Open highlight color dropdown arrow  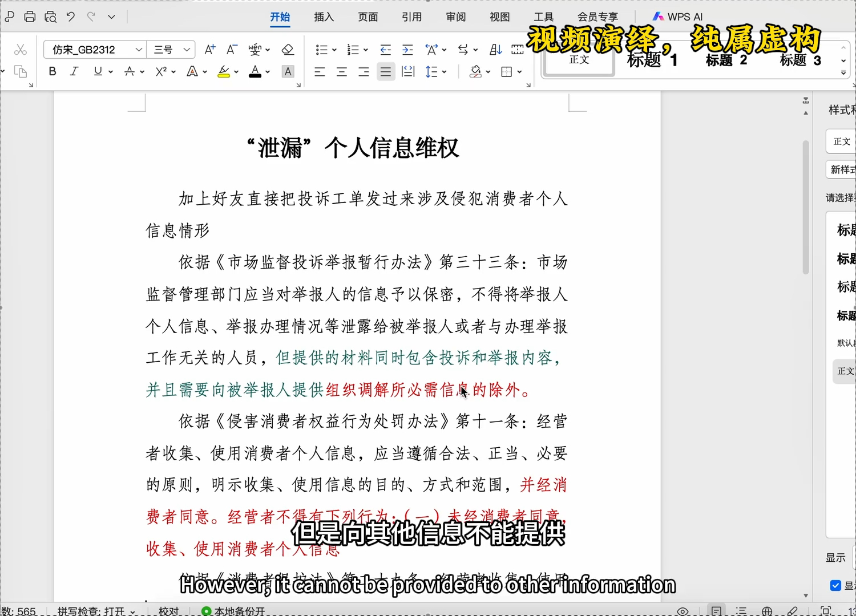pos(236,72)
